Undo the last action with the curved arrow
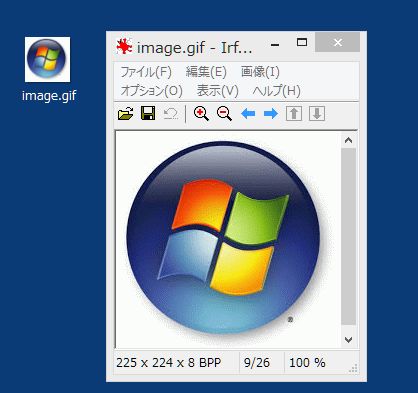Screen dimensions: 418x393 171,114
